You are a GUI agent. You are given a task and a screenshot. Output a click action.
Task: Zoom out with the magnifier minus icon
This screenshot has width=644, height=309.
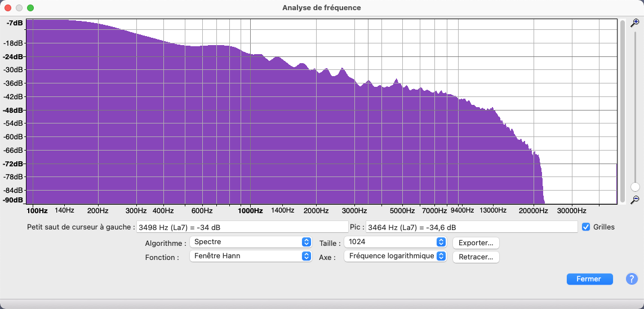coord(634,200)
